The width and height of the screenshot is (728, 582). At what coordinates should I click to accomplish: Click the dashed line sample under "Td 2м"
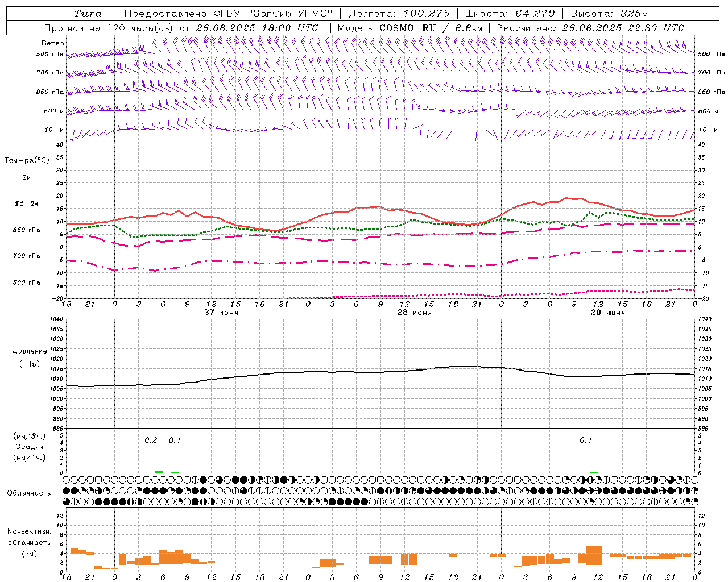point(26,210)
